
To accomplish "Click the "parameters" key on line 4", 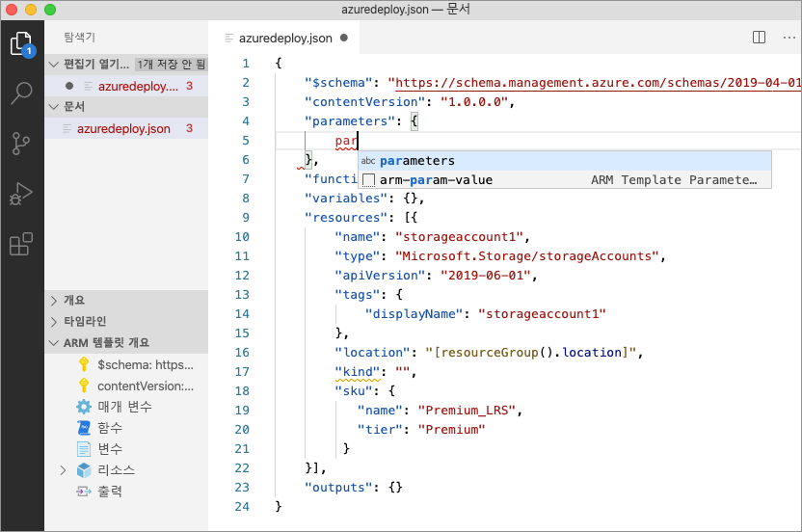I will (350, 121).
